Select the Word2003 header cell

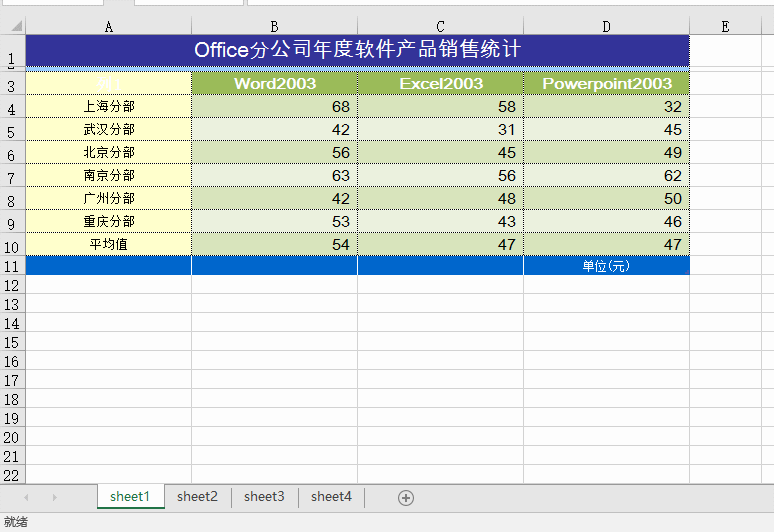click(274, 83)
